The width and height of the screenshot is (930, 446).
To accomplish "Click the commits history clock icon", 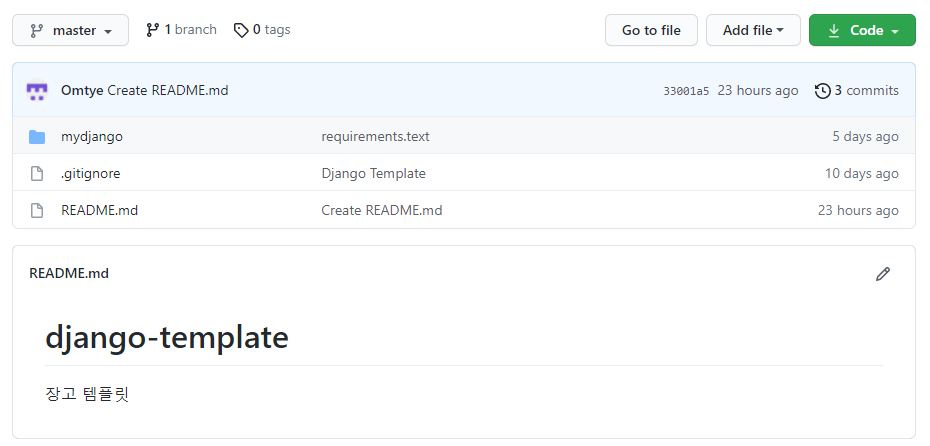I will point(823,91).
